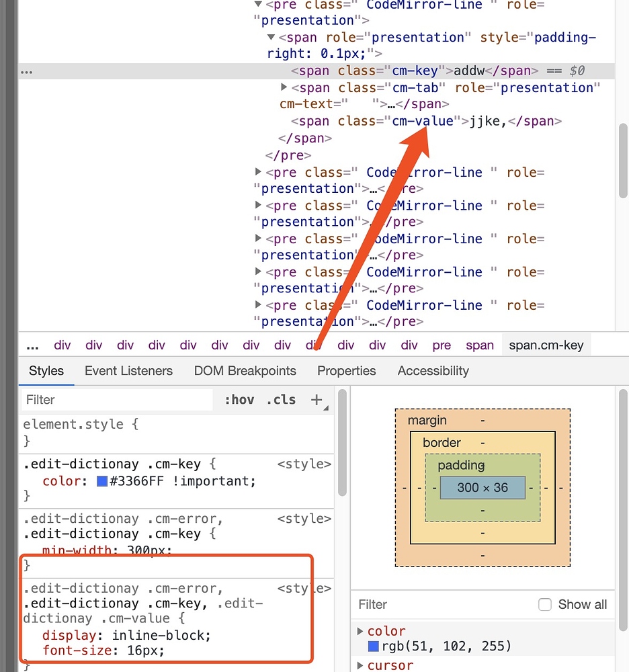Select the pre element in the breadcrumb bar
This screenshot has width=629, height=672.
[442, 344]
